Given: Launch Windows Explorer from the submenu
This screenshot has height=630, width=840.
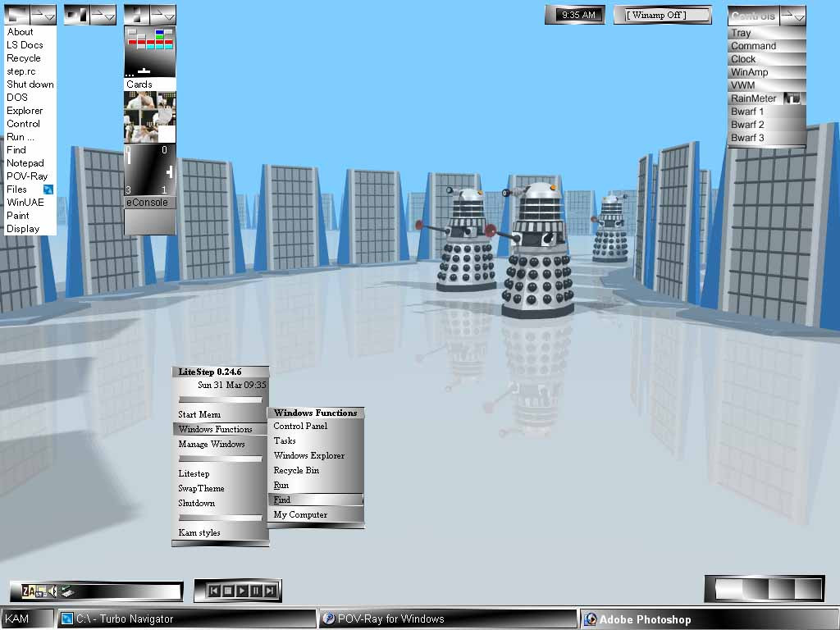Looking at the screenshot, I should click(316, 455).
